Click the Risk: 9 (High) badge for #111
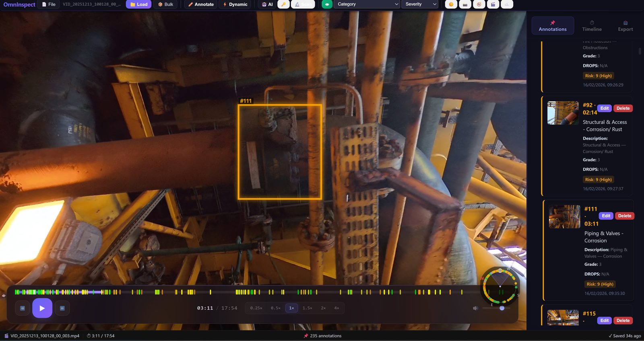644x341 pixels. 600,284
